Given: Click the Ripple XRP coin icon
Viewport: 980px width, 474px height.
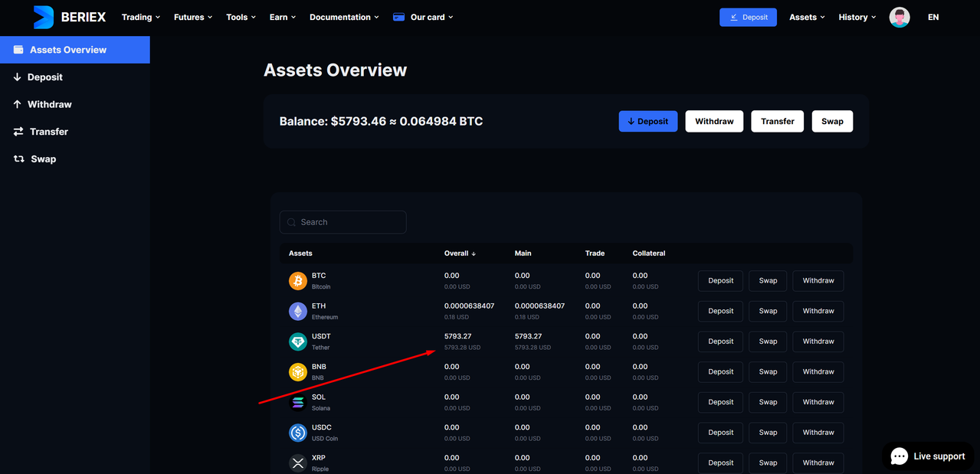Looking at the screenshot, I should point(298,463).
